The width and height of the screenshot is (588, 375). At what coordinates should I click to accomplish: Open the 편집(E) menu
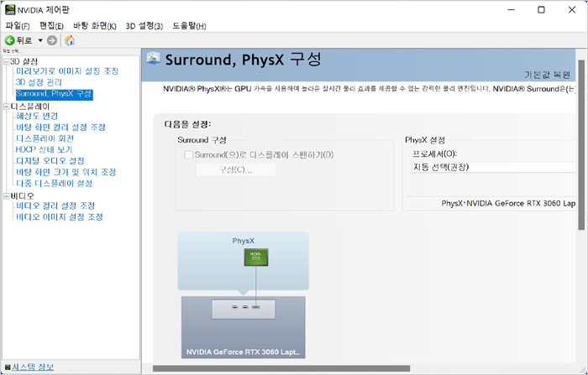click(52, 26)
